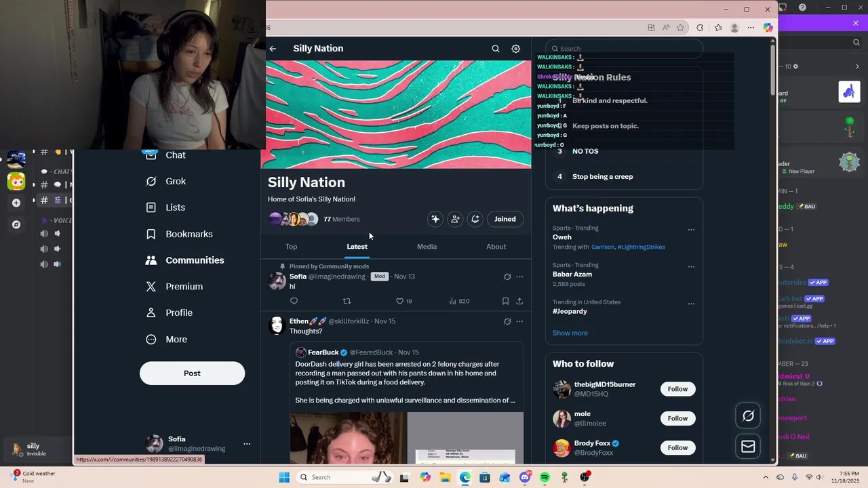Reply to Sofia's pinned 'hi' post
Viewport: 868px width, 488px height.
pyautogui.click(x=294, y=301)
